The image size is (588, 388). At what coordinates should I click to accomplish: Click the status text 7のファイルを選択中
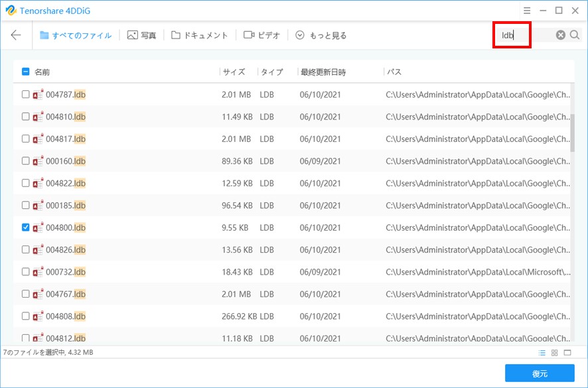coord(34,352)
